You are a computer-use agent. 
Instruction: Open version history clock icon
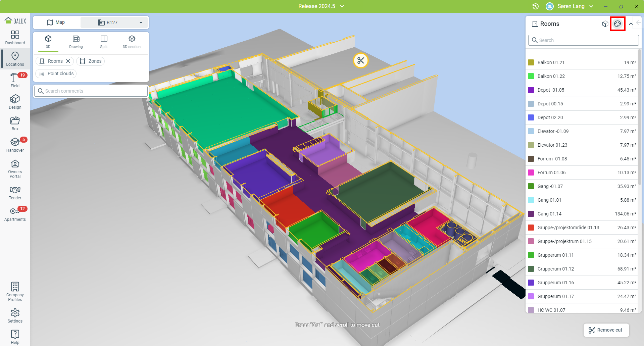536,6
